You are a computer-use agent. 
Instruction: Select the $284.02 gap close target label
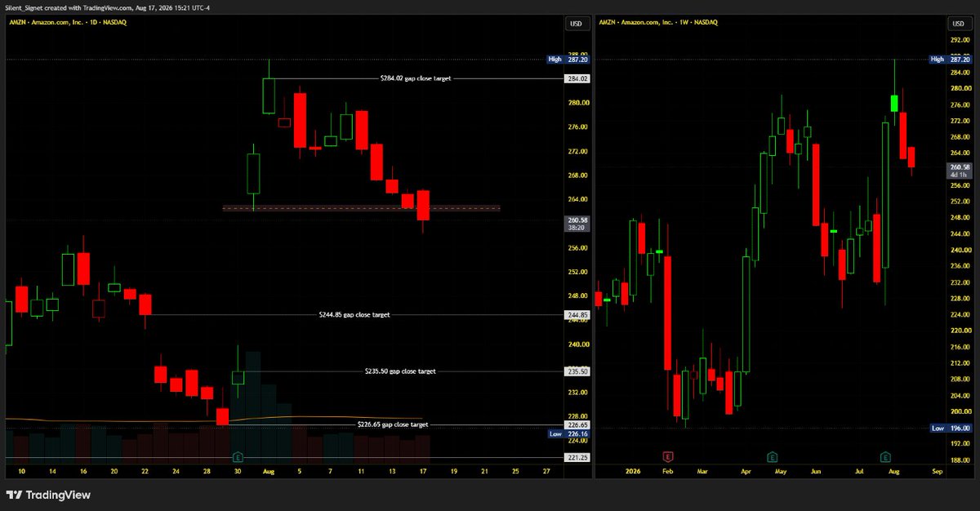coord(416,78)
